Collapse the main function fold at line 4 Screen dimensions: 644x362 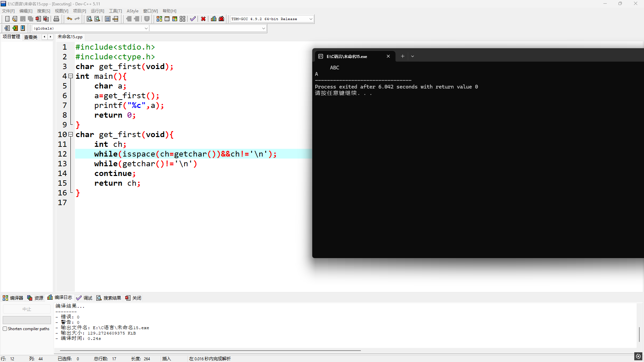[71, 76]
